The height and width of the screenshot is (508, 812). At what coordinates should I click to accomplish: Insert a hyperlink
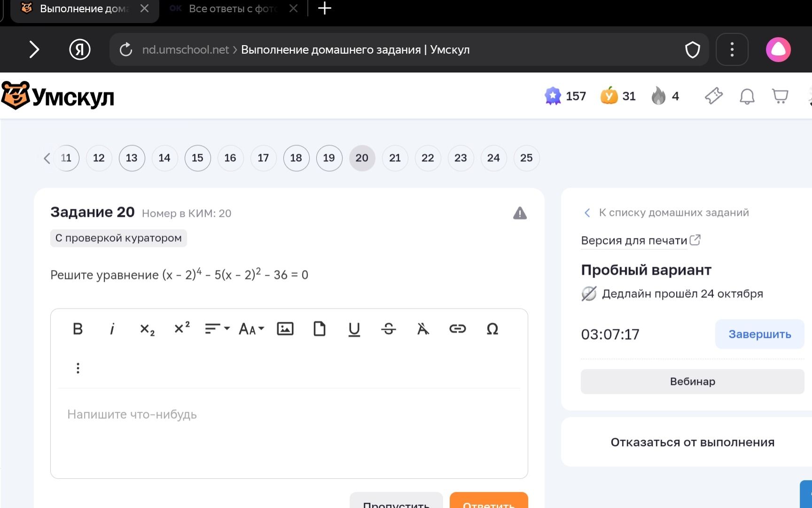(x=458, y=329)
